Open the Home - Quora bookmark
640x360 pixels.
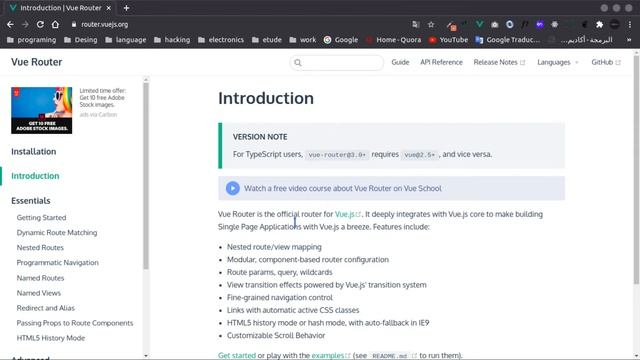(x=393, y=40)
